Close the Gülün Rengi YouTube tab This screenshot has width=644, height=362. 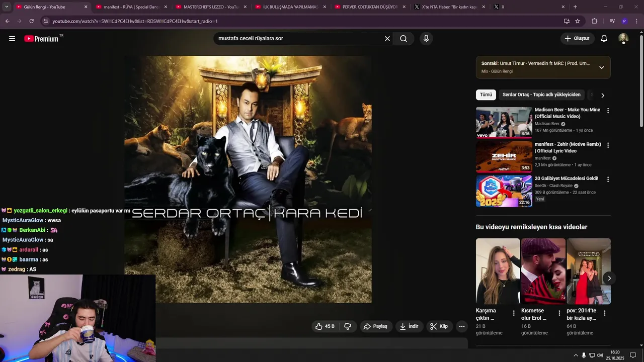86,7
